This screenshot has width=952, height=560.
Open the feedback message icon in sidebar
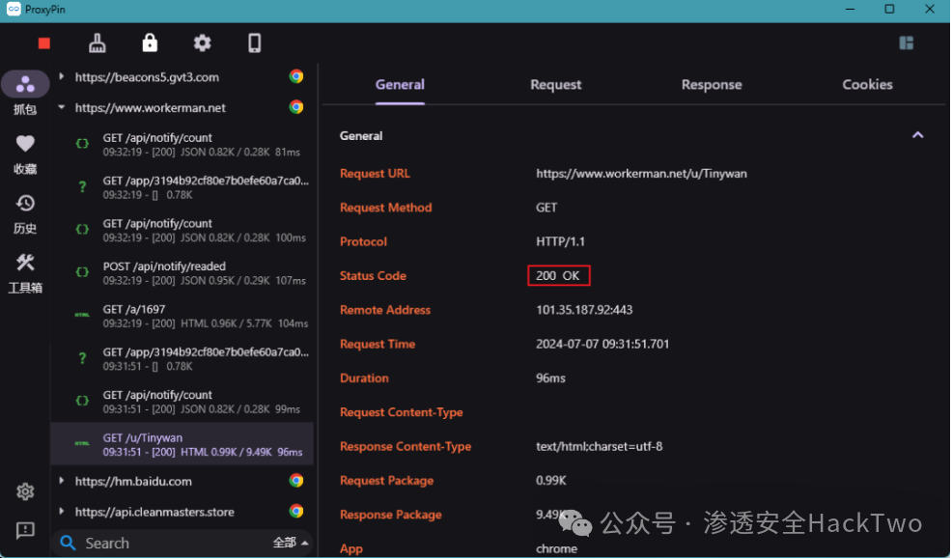click(x=25, y=530)
